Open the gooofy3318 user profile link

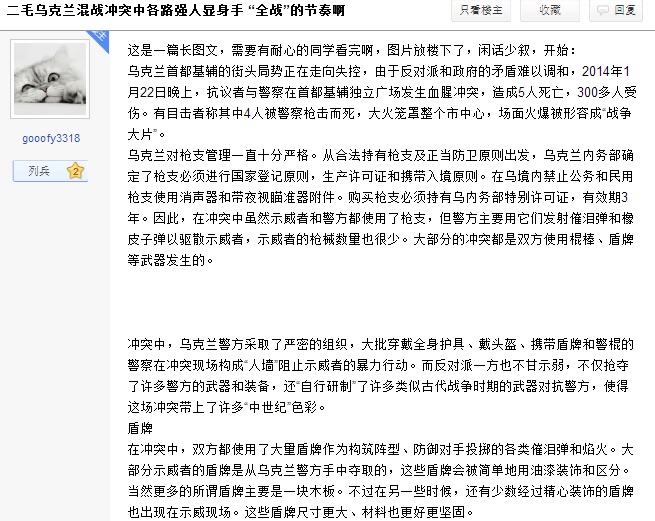pyautogui.click(x=48, y=138)
